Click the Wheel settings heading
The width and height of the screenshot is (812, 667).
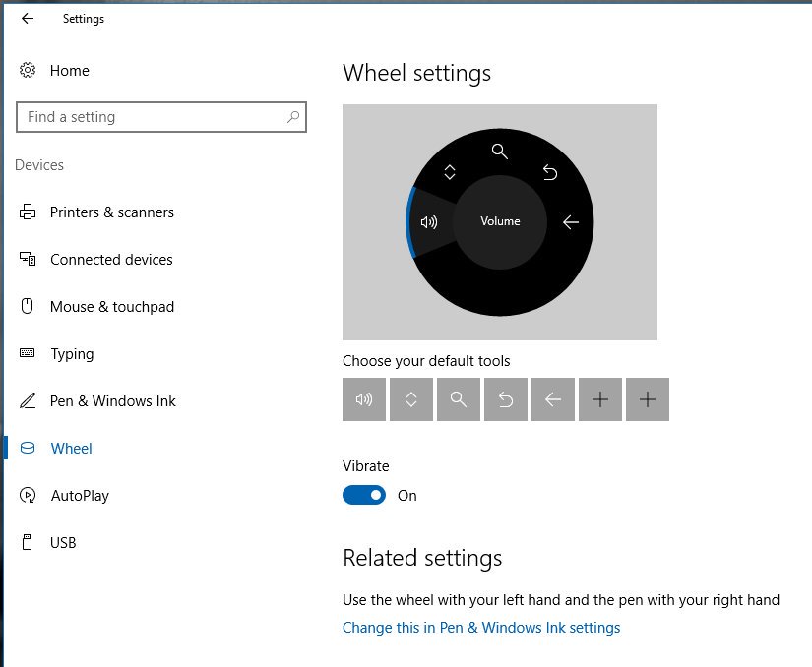pyautogui.click(x=417, y=73)
